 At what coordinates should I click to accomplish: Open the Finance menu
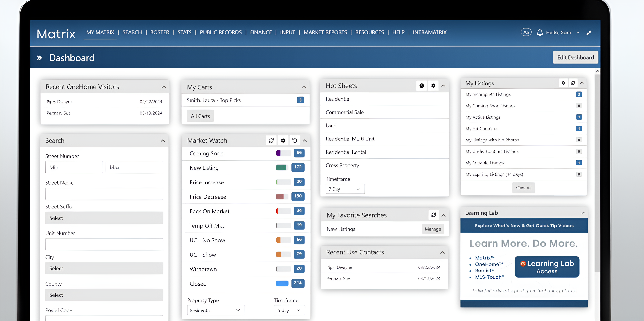click(x=261, y=32)
